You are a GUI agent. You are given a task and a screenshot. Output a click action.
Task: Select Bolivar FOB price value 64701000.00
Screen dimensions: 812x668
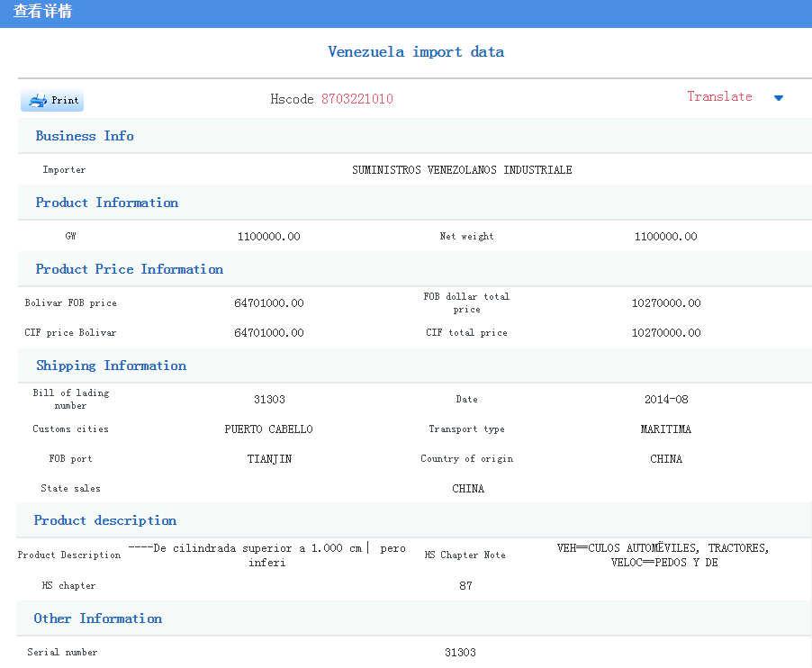tap(269, 302)
